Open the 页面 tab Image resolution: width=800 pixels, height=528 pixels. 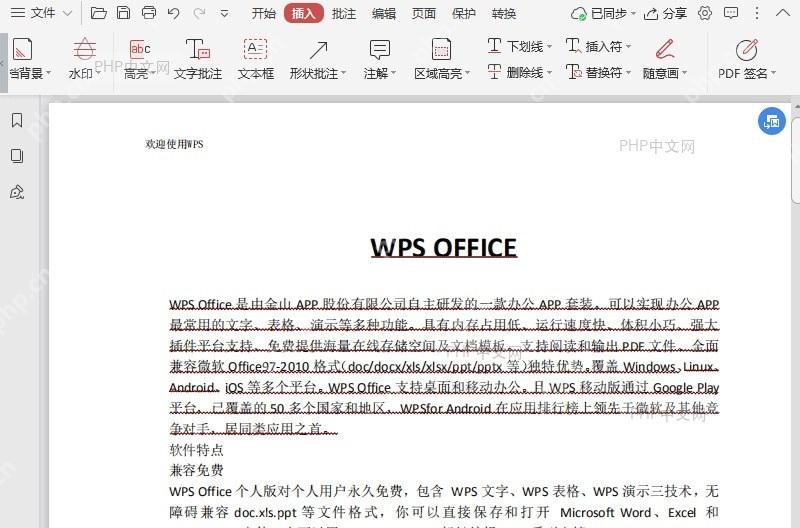coord(423,13)
